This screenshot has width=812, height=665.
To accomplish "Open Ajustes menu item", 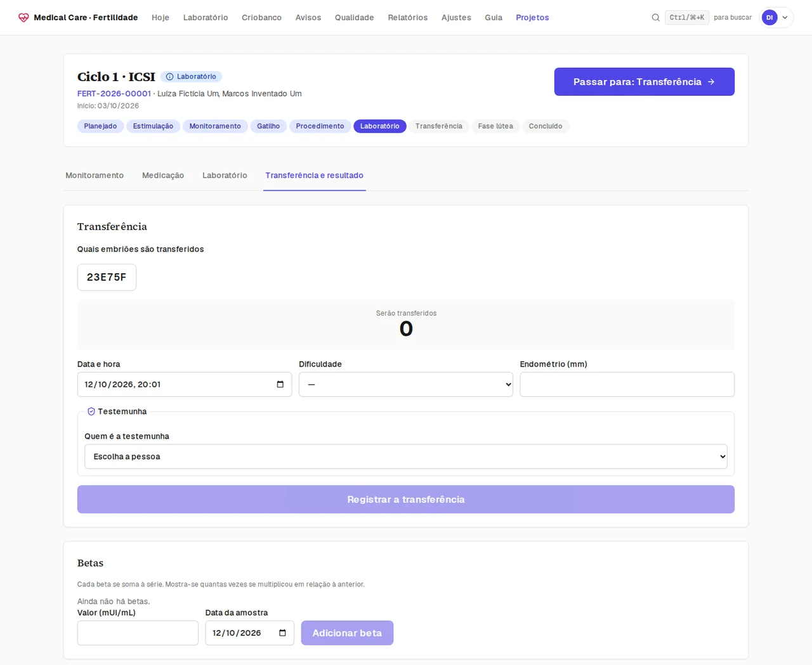I will 456,18.
